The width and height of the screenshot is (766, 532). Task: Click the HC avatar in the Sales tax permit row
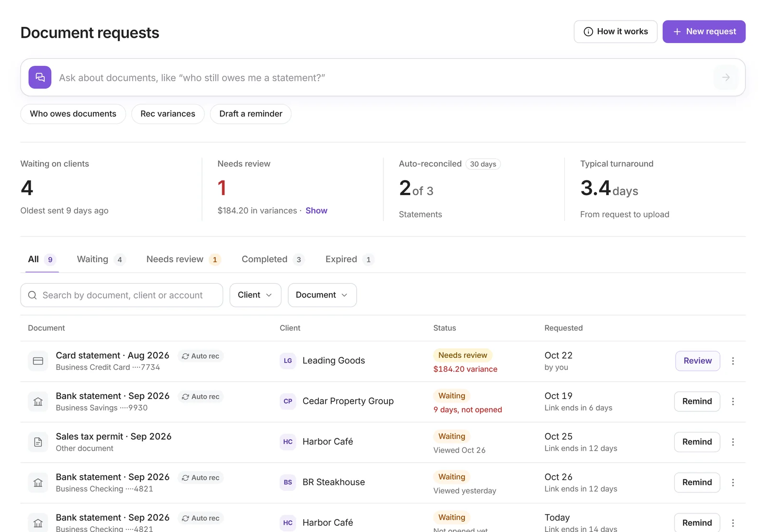pos(288,442)
